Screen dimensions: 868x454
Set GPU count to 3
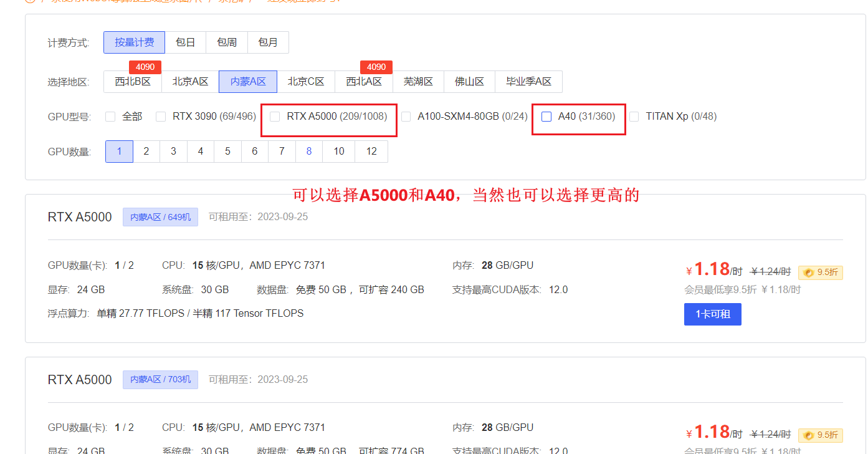point(173,152)
